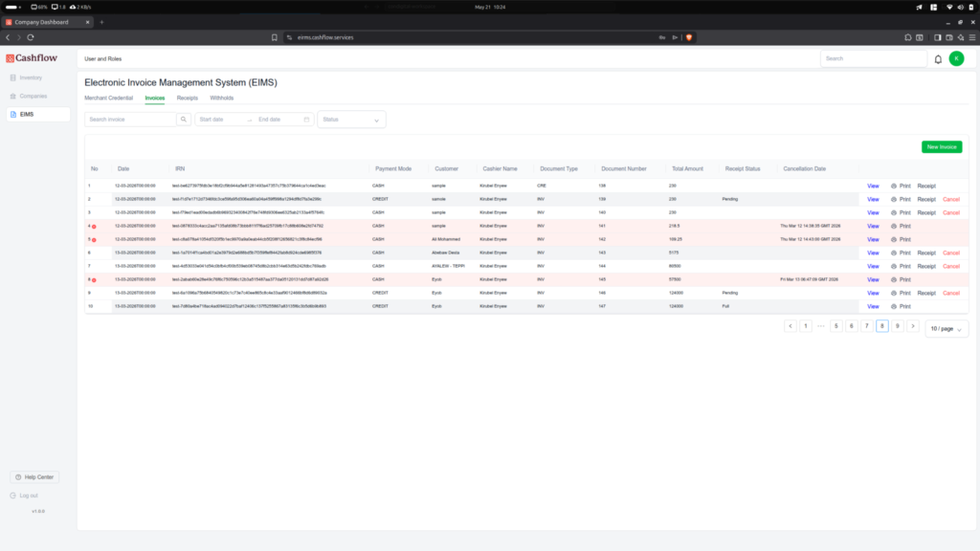View the invoice with document number 145
Screen dimensions: 980x551
pos(873,280)
